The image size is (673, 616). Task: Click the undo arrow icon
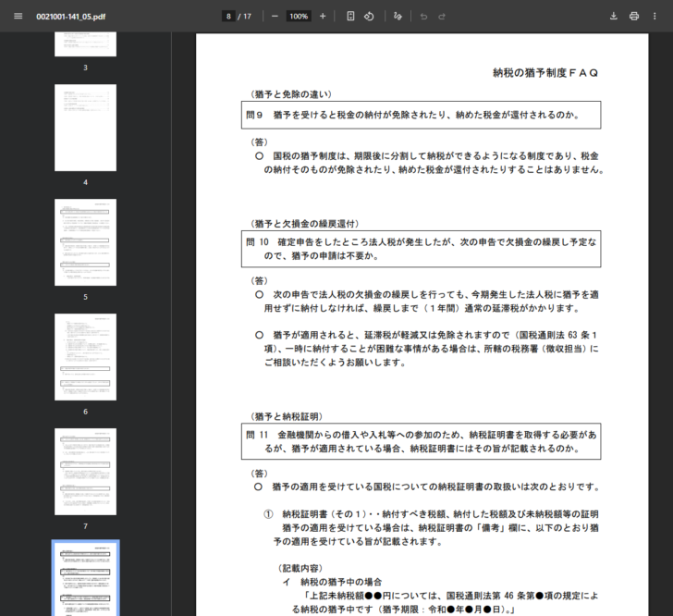[x=423, y=17]
